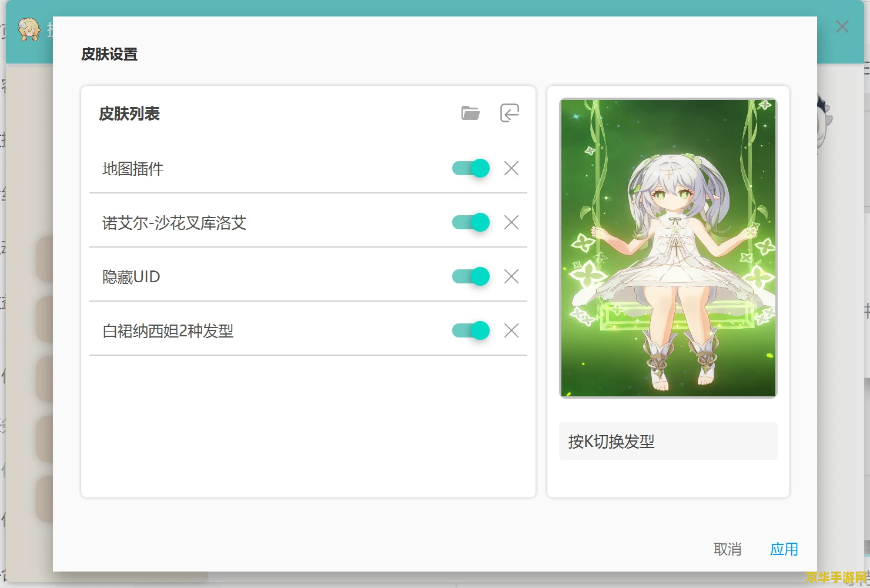Click the 按K切换发型 description field
The width and height of the screenshot is (870, 588).
tap(668, 441)
